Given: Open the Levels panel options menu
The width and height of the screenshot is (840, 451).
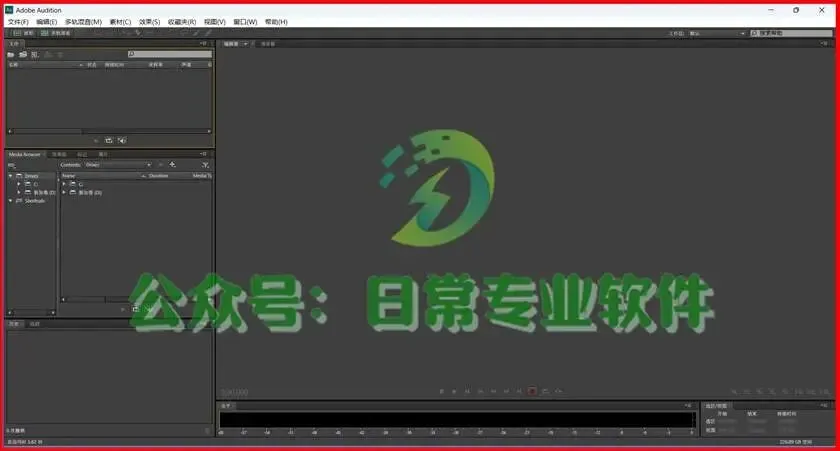Looking at the screenshot, I should click(x=688, y=405).
